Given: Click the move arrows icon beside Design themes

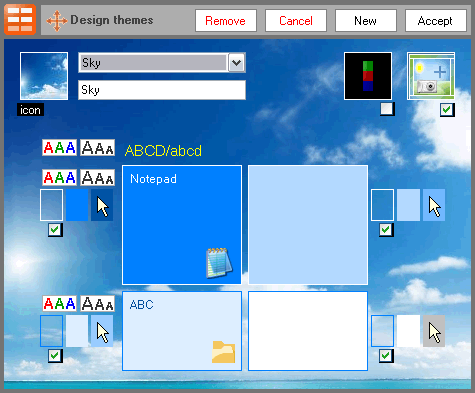Looking at the screenshot, I should (x=57, y=21).
